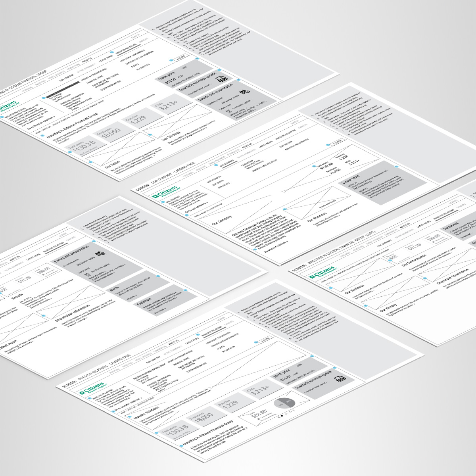476x476 pixels.
Task: Click calendar icon in left wireframe's Events and presentation
Action: click(x=100, y=253)
